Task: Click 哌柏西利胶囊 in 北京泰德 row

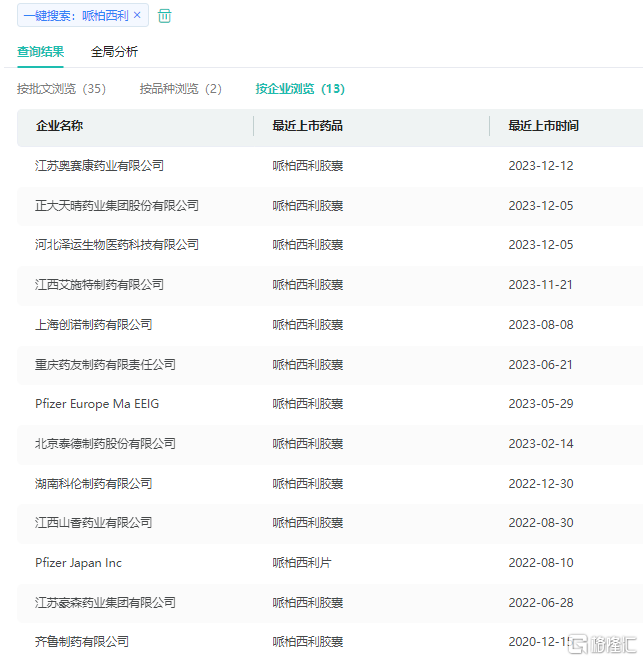Action: pos(308,444)
